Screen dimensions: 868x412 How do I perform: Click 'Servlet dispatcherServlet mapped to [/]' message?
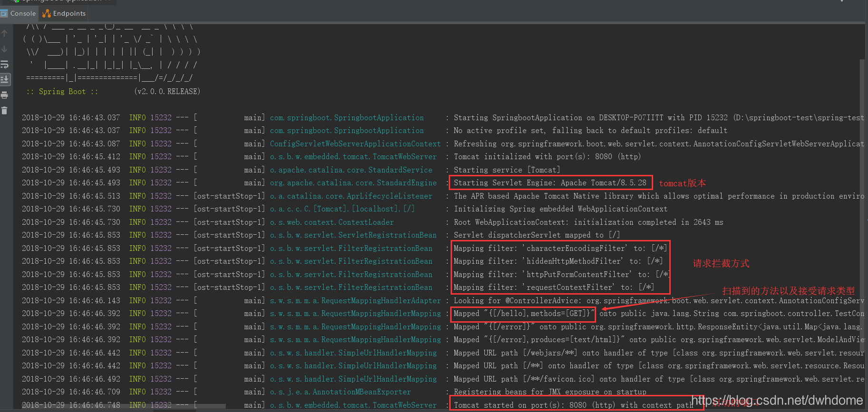(x=537, y=235)
